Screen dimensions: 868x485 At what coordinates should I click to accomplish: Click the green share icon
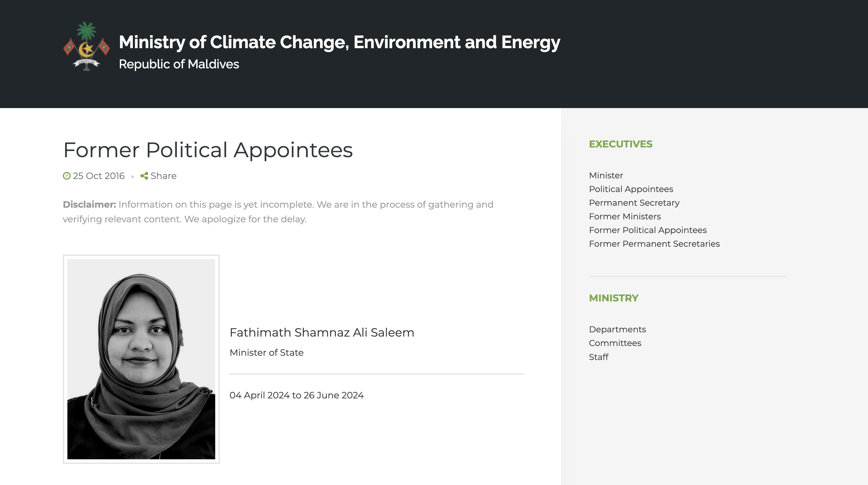[x=144, y=176]
